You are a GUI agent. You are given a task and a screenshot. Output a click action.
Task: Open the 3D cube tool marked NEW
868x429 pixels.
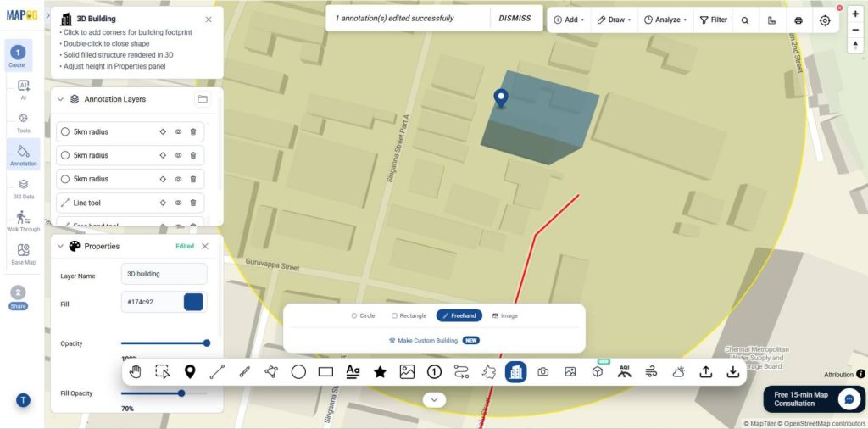(598, 372)
